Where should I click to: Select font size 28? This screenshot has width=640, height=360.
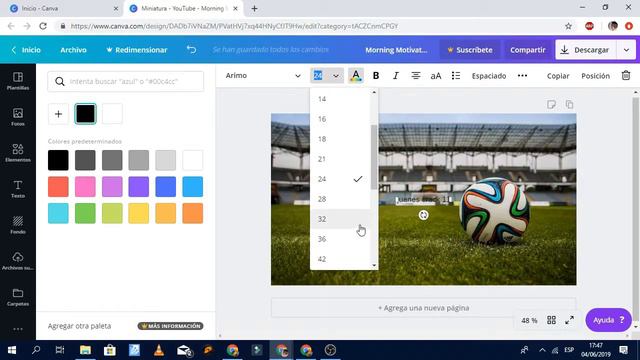[340, 199]
